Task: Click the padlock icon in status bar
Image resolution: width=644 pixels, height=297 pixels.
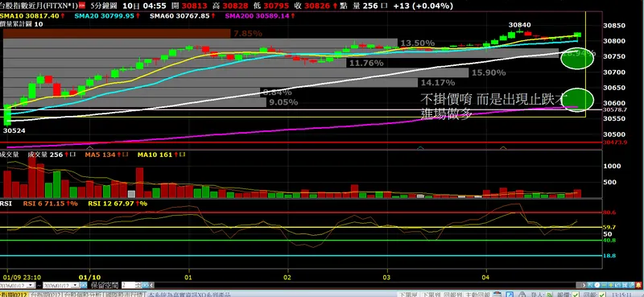Action: [x=522, y=294]
